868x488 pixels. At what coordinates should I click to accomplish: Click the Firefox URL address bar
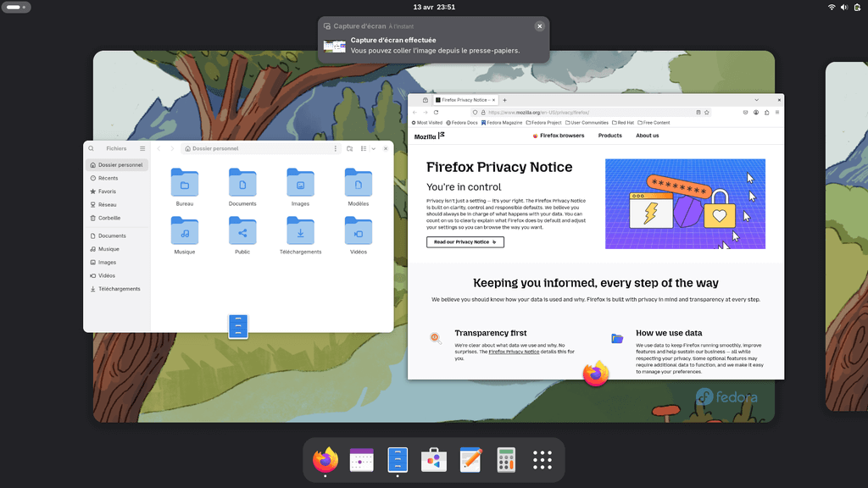click(x=590, y=113)
